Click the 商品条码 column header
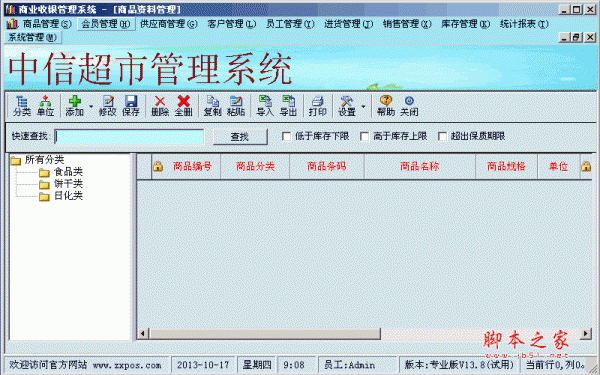This screenshot has width=600, height=375. (327, 166)
